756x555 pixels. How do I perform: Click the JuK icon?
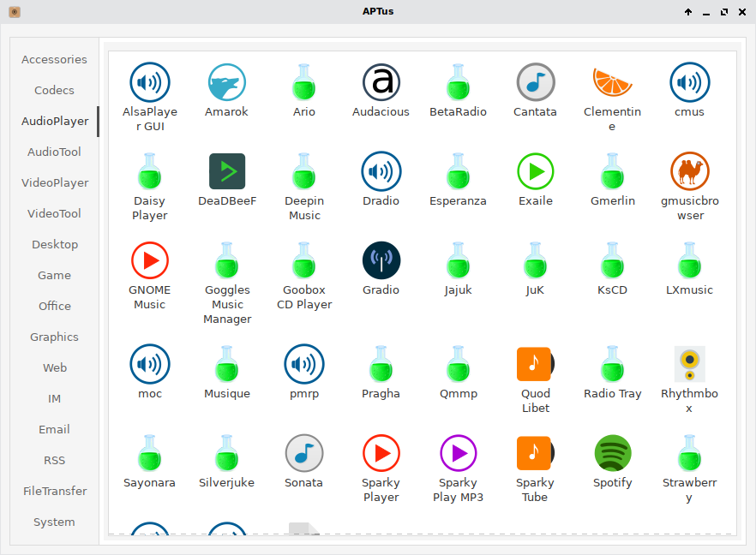[x=535, y=260]
